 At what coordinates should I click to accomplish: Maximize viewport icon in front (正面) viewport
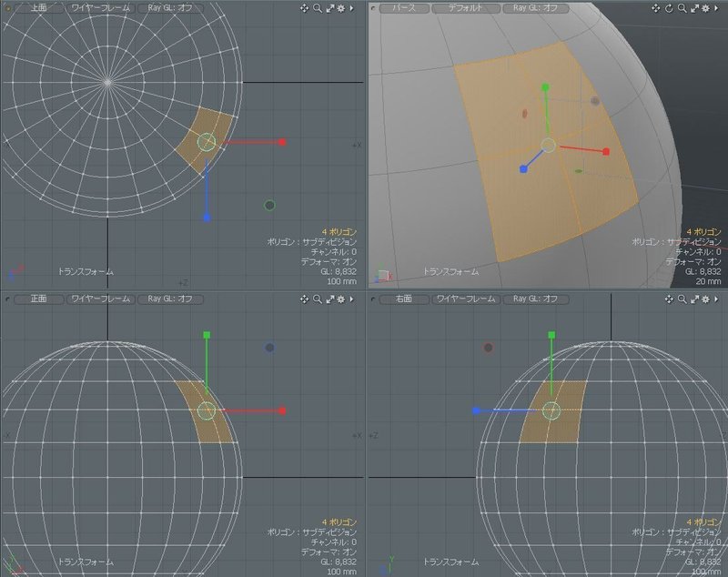click(330, 299)
